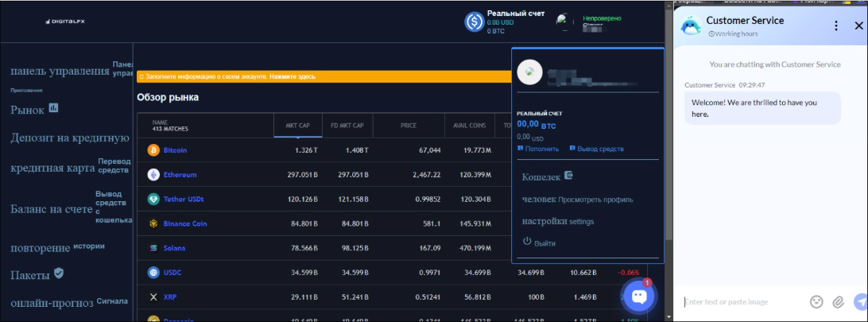Click the USD coin account icon
Viewport: 868px width, 322px height.
click(475, 21)
